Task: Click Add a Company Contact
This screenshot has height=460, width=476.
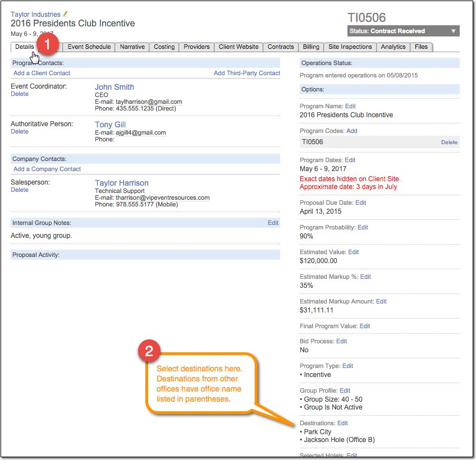Action: click(47, 169)
